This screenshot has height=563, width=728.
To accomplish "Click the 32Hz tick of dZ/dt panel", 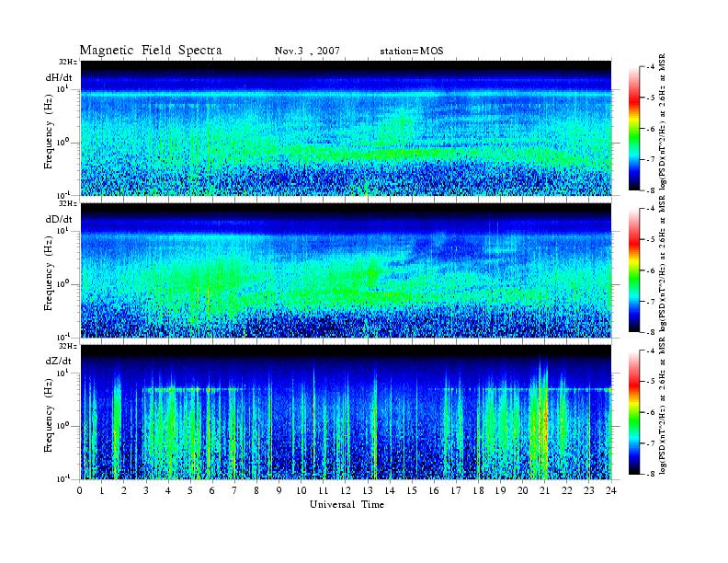I will click(x=67, y=346).
